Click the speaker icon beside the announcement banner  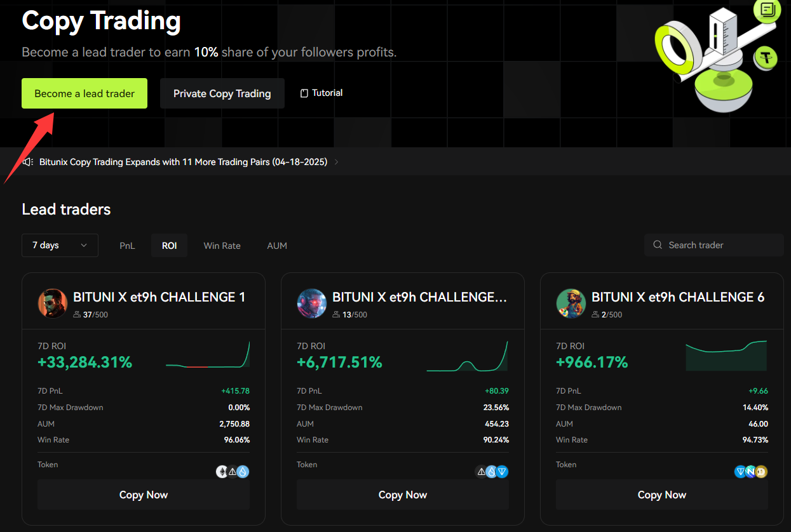click(x=27, y=161)
